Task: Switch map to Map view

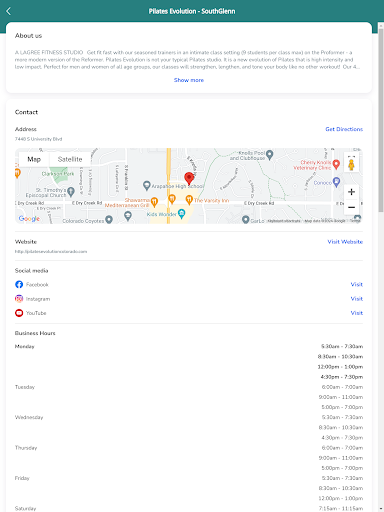Action: [x=34, y=159]
